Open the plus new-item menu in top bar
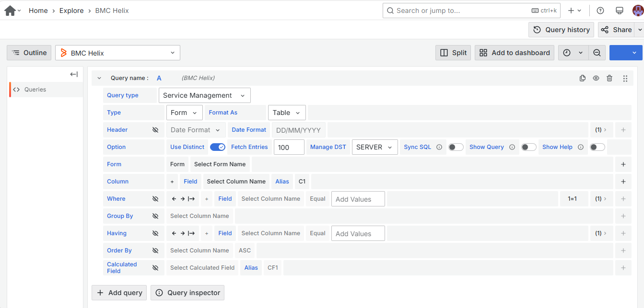 (x=574, y=11)
